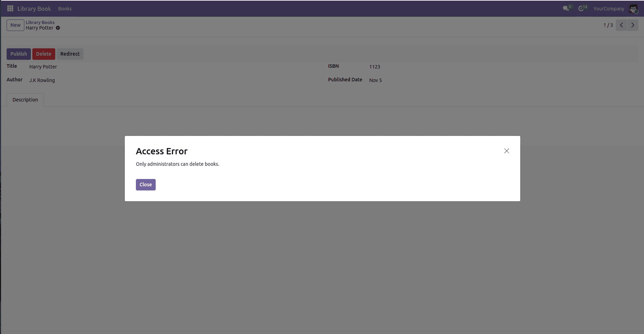Click your user avatar in the top bar
644x334 pixels.
tap(634, 8)
